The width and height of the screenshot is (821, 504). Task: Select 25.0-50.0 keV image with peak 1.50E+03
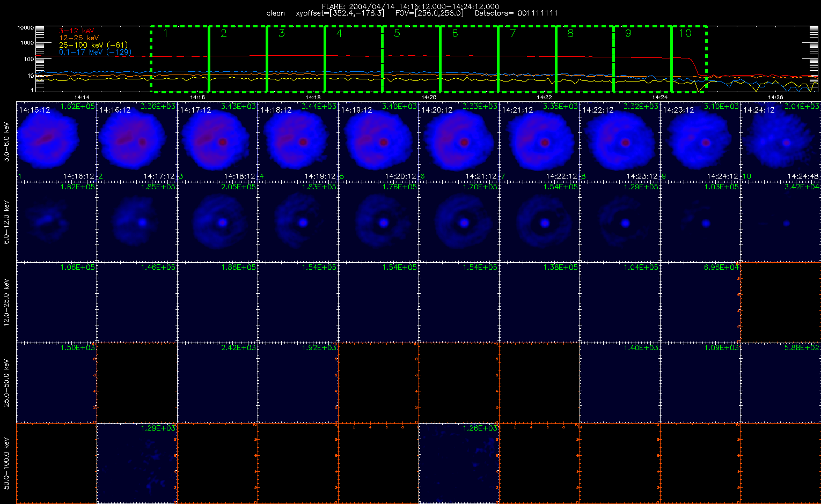(x=56, y=382)
